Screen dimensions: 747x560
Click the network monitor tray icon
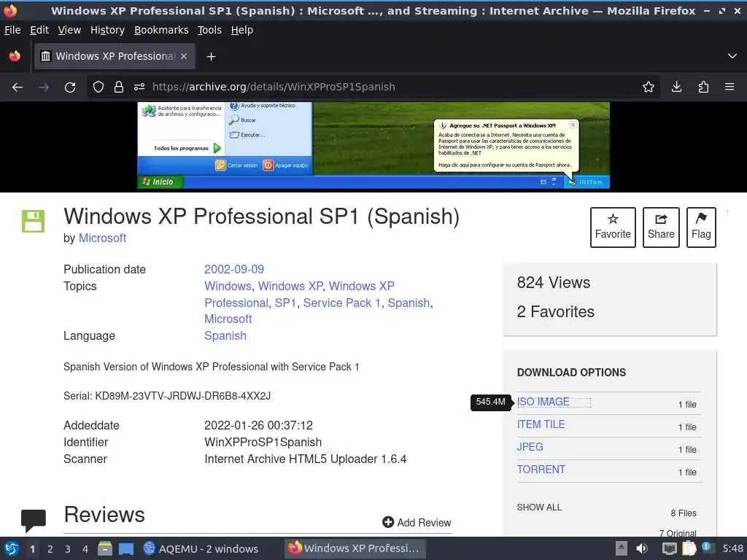tap(669, 548)
